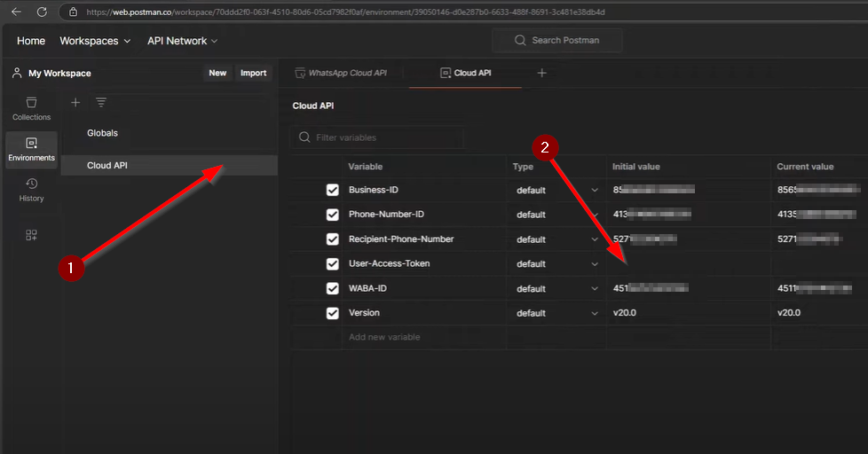The height and width of the screenshot is (454, 868).
Task: Click the Variable column header
Action: (x=366, y=167)
